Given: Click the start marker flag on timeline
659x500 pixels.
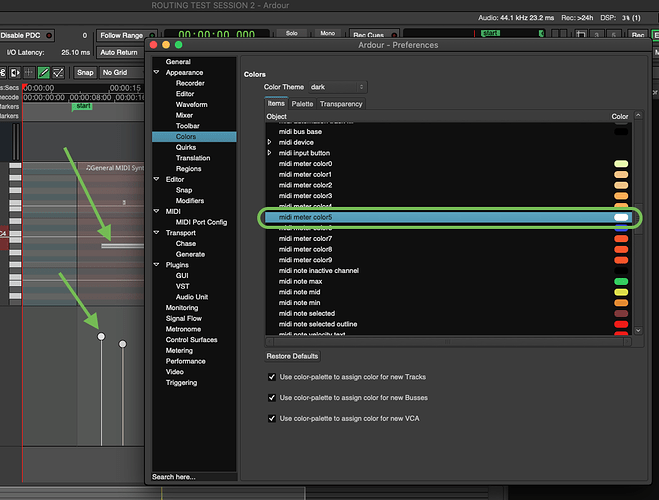Looking at the screenshot, I should click(x=83, y=106).
